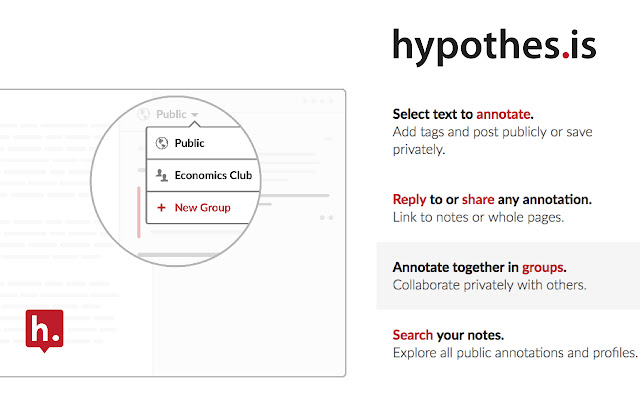Image resolution: width=640 pixels, height=400 pixels.
Task: Open the Public group selector label
Action: click(171, 114)
